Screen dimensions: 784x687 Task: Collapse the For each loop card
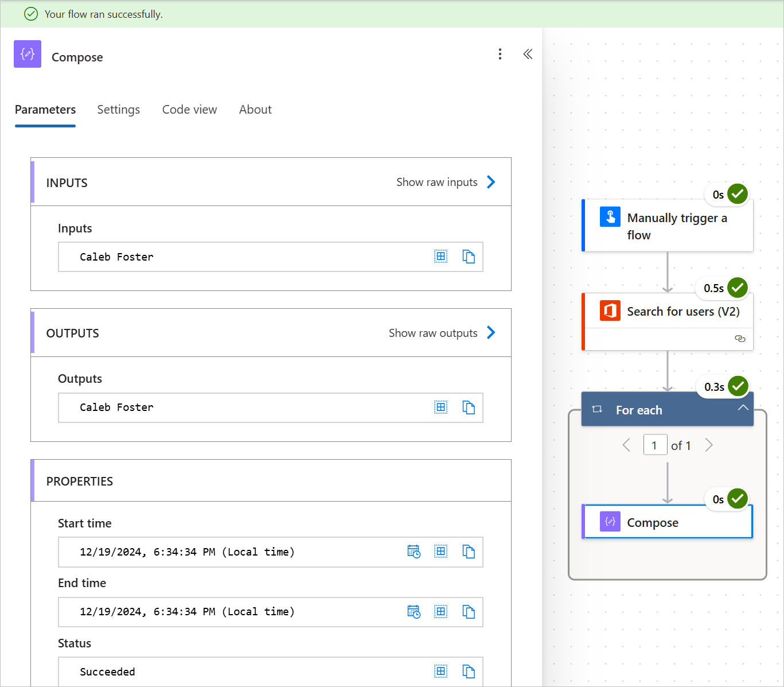743,408
